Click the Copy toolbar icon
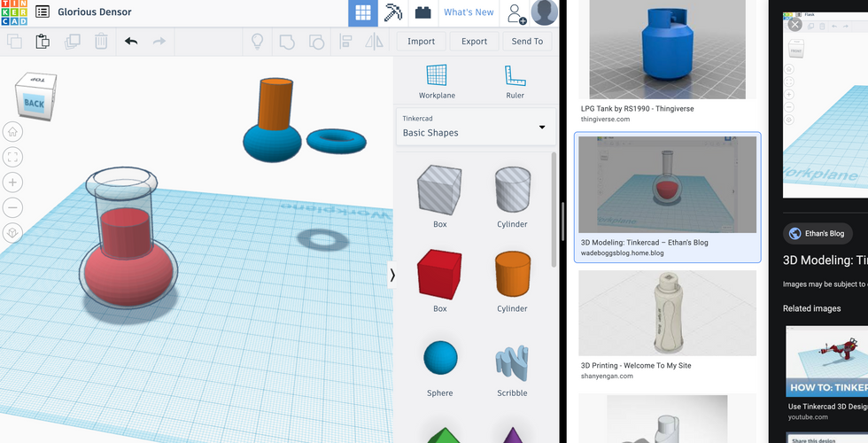The image size is (868, 443). click(14, 42)
